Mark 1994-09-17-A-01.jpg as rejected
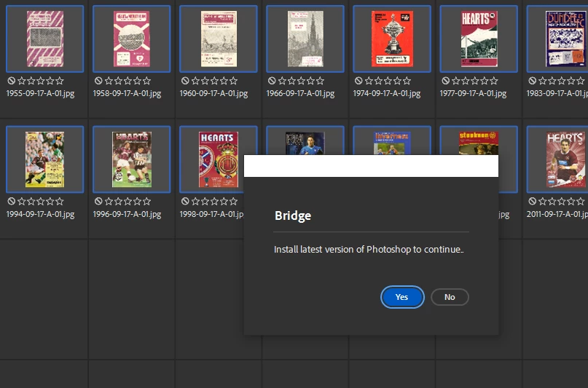This screenshot has width=588, height=388. pos(11,201)
